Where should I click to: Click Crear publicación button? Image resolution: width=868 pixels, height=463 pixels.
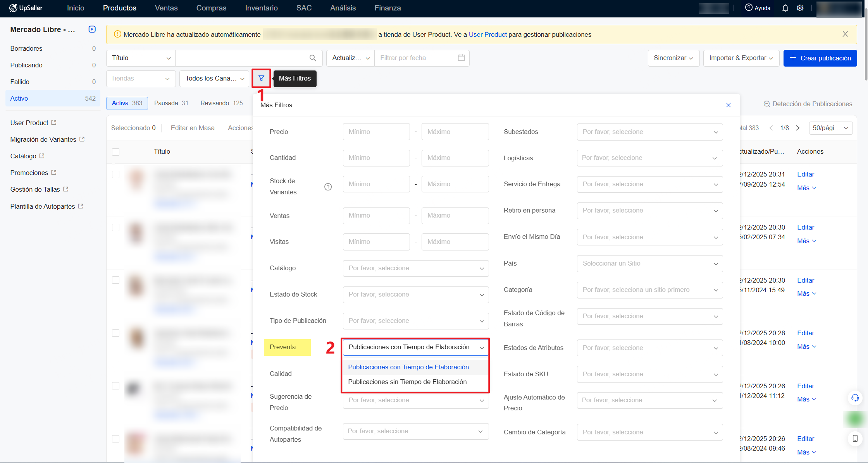(x=820, y=58)
